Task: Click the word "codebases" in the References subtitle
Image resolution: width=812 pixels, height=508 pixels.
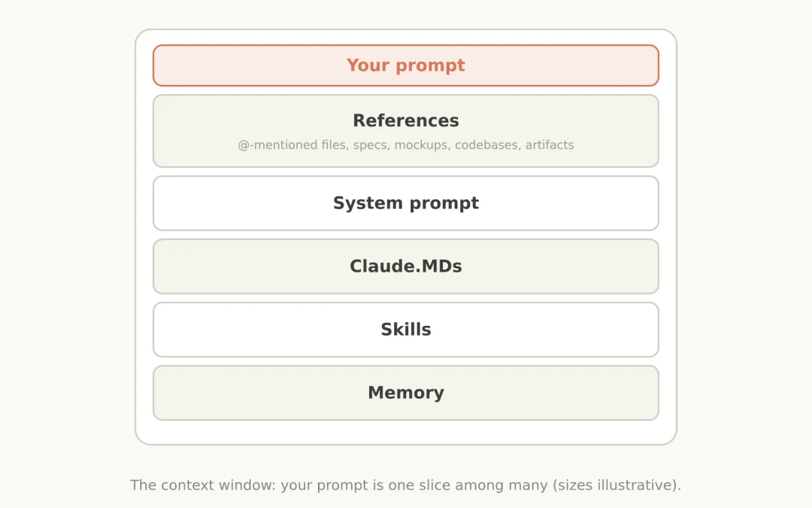Action: pos(485,145)
